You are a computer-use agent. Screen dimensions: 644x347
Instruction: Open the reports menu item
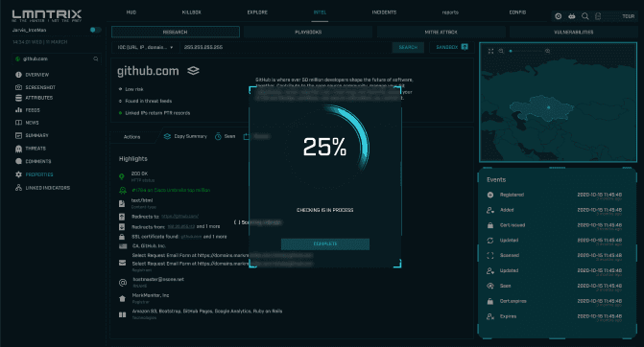[450, 12]
